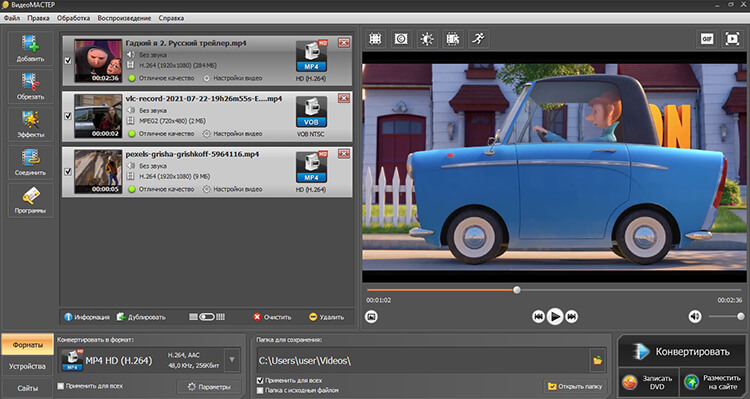Play the video preview
The image size is (750, 399).
pos(555,316)
